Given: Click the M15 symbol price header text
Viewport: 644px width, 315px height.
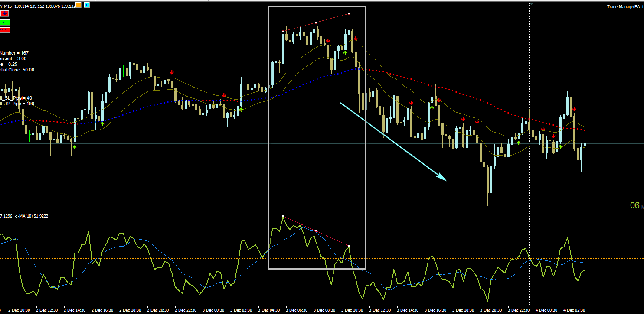Looking at the screenshot, I should point(37,6).
